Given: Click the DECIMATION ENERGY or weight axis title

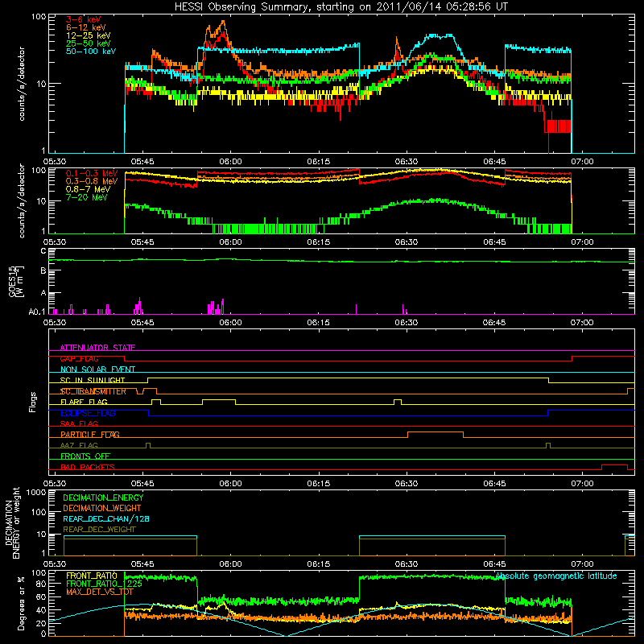Looking at the screenshot, I should [x=12, y=522].
